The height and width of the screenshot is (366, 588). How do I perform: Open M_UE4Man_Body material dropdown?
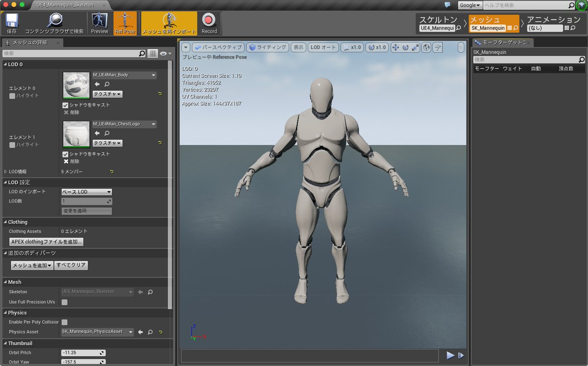pyautogui.click(x=124, y=75)
